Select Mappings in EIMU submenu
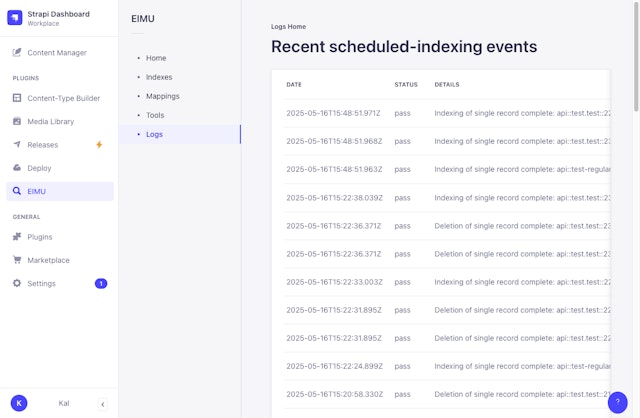 tap(162, 96)
